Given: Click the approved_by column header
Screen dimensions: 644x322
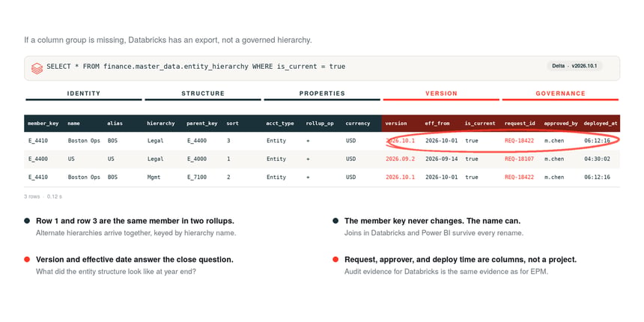Looking at the screenshot, I should (561, 124).
